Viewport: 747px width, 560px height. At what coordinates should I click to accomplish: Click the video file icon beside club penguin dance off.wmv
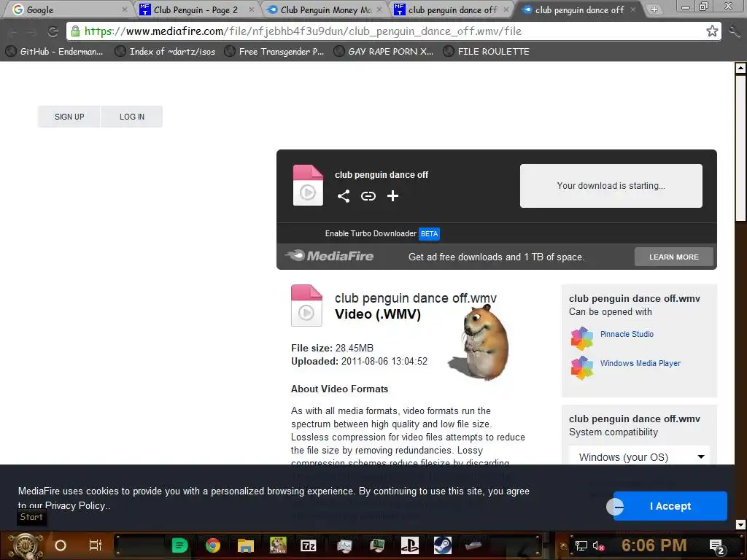click(x=306, y=306)
